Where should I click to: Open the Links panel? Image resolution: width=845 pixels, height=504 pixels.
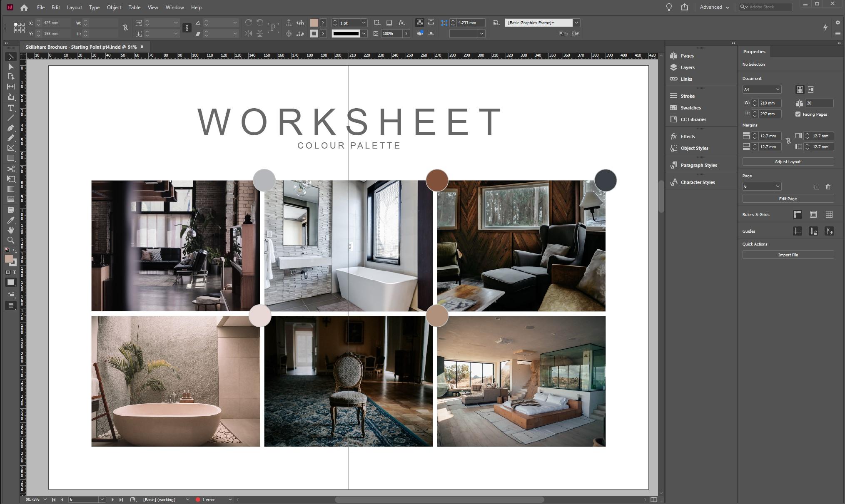point(686,79)
